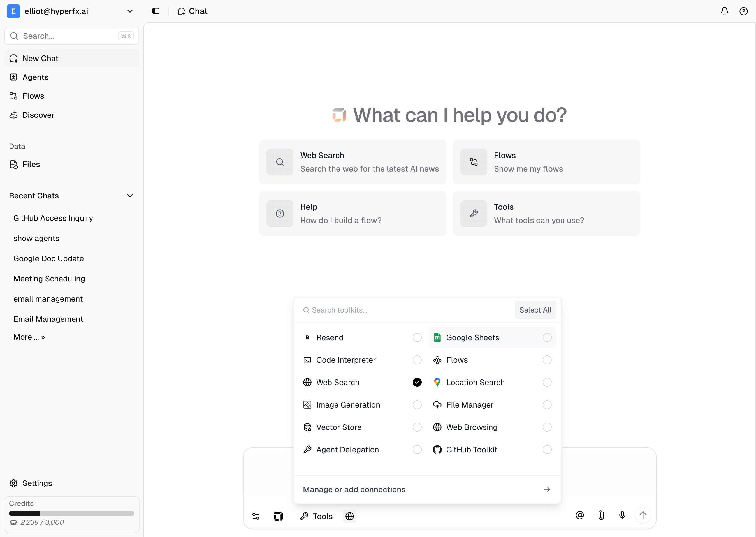Enable the GitHub Toolkit checkbox
The height and width of the screenshot is (537, 756).
[x=547, y=450]
